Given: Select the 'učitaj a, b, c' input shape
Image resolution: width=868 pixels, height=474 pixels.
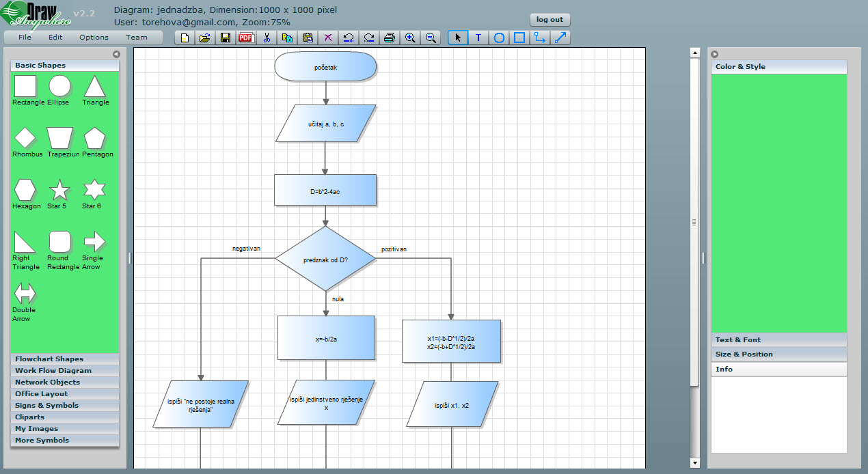Looking at the screenshot, I should pyautogui.click(x=325, y=124).
